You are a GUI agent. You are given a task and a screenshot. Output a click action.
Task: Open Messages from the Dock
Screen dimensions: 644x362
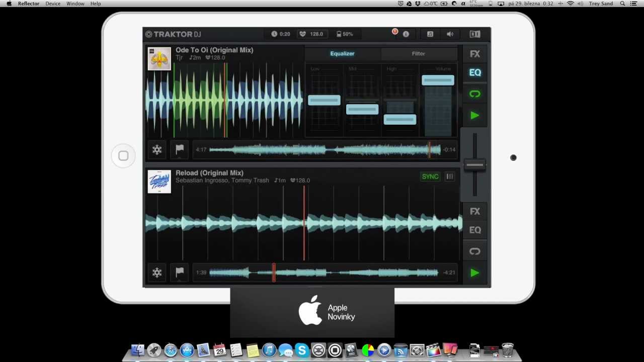(286, 350)
